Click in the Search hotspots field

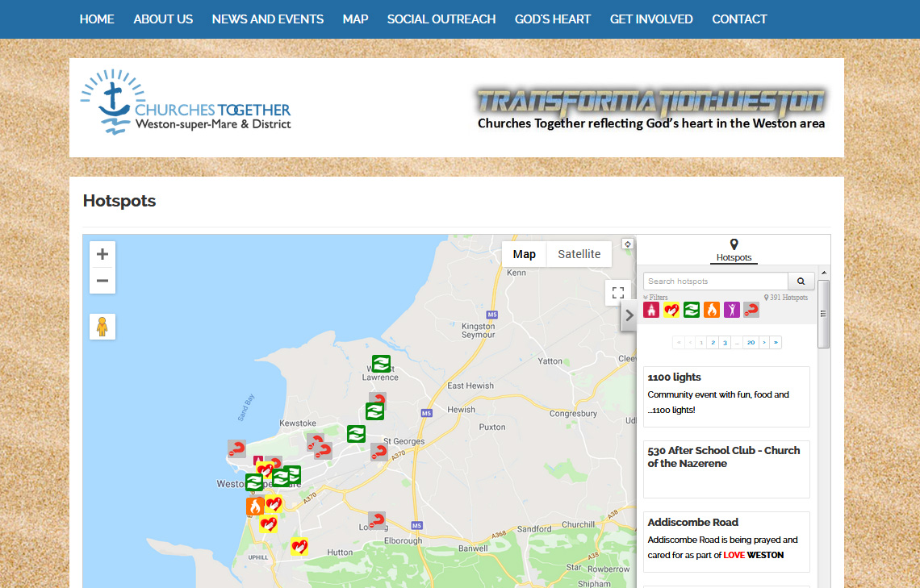point(715,281)
